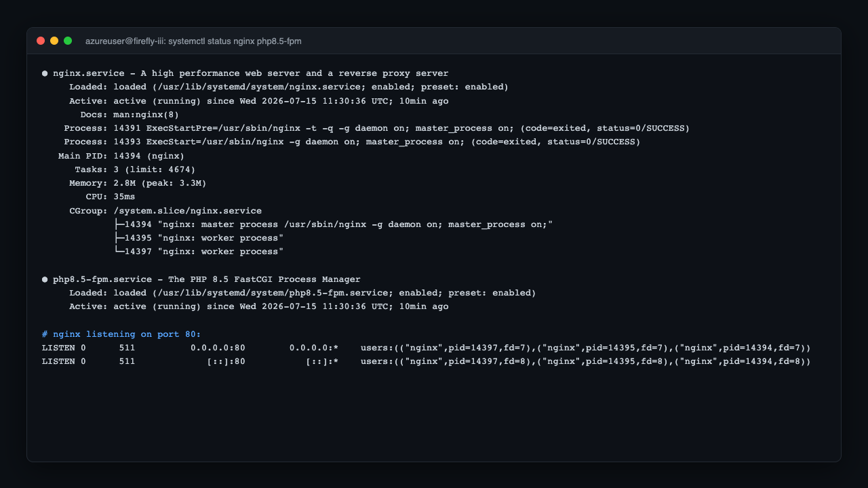Viewport: 868px width, 488px height.
Task: Click the '0.0.0.0:*' peer address
Action: tap(314, 348)
